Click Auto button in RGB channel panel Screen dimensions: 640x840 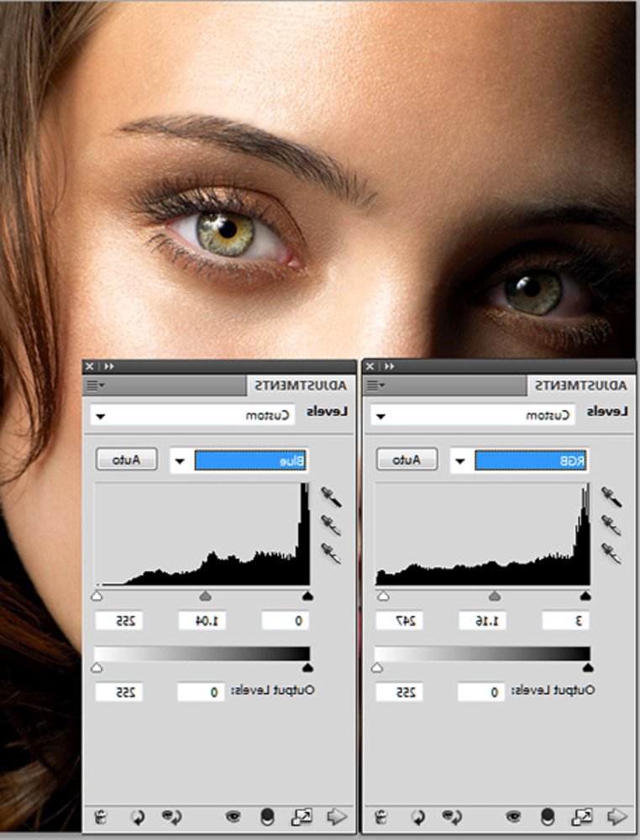(x=407, y=459)
